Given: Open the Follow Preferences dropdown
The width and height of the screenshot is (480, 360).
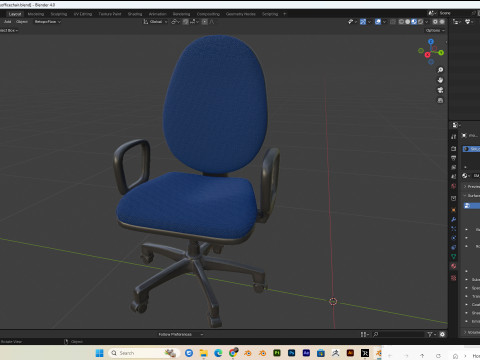Looking at the screenshot, I should click(181, 334).
